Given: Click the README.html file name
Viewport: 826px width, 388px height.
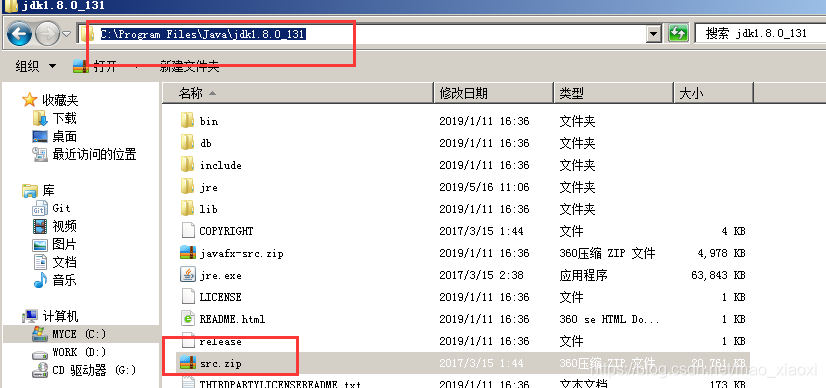Looking at the screenshot, I should tap(232, 319).
